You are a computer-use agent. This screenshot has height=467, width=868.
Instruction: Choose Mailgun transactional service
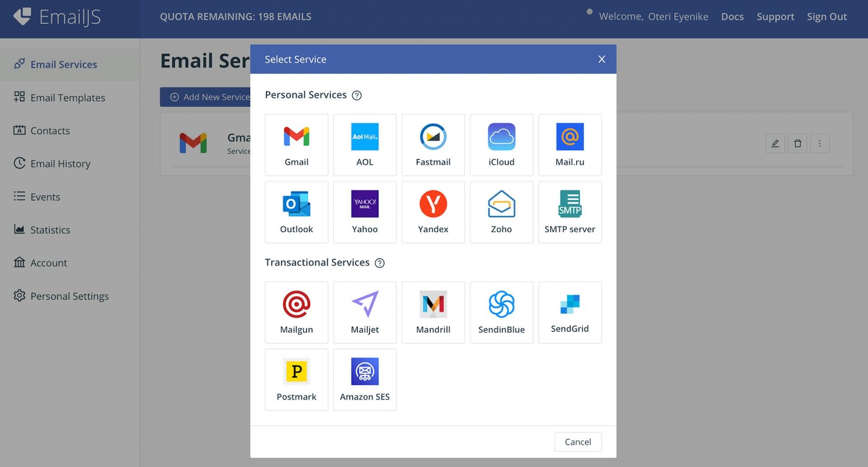296,312
